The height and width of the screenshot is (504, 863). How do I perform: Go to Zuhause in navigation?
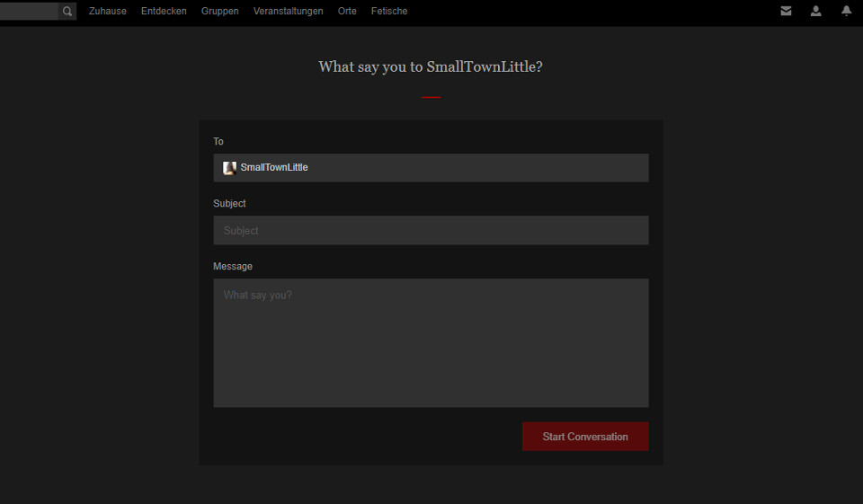107,11
